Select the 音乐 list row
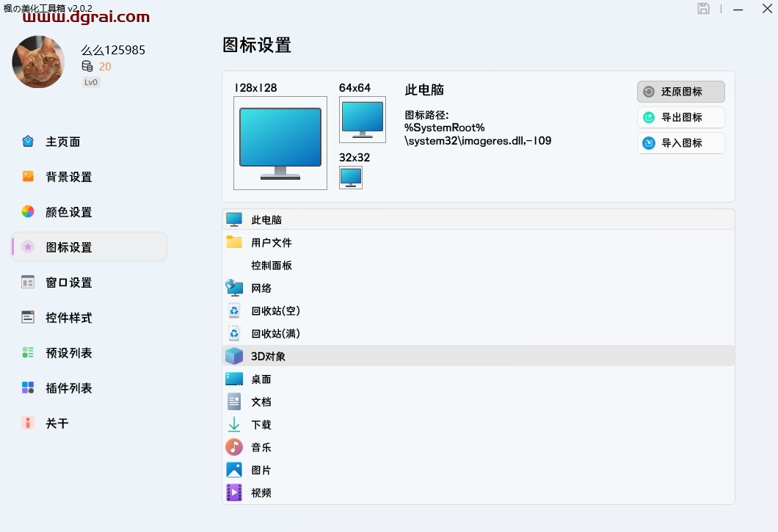This screenshot has height=532, width=778. [x=479, y=448]
